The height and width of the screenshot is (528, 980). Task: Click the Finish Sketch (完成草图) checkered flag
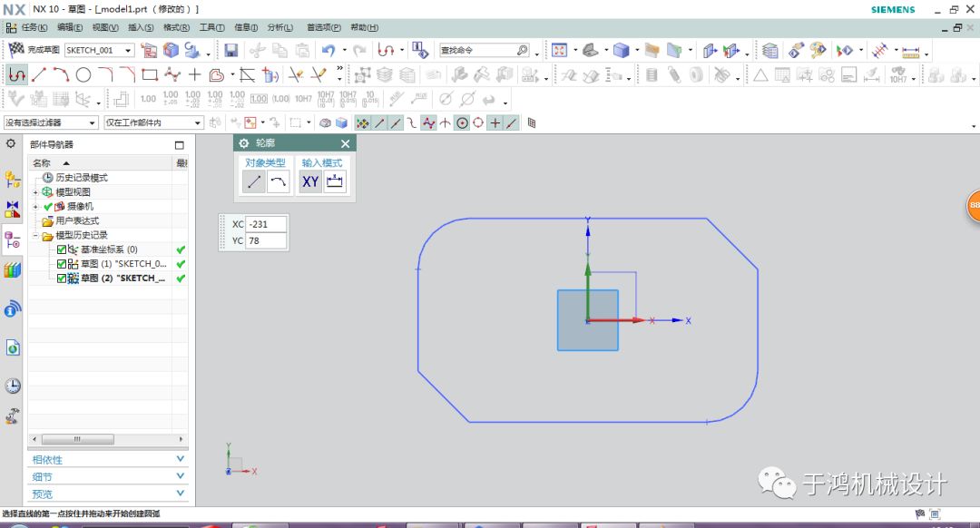coord(16,49)
